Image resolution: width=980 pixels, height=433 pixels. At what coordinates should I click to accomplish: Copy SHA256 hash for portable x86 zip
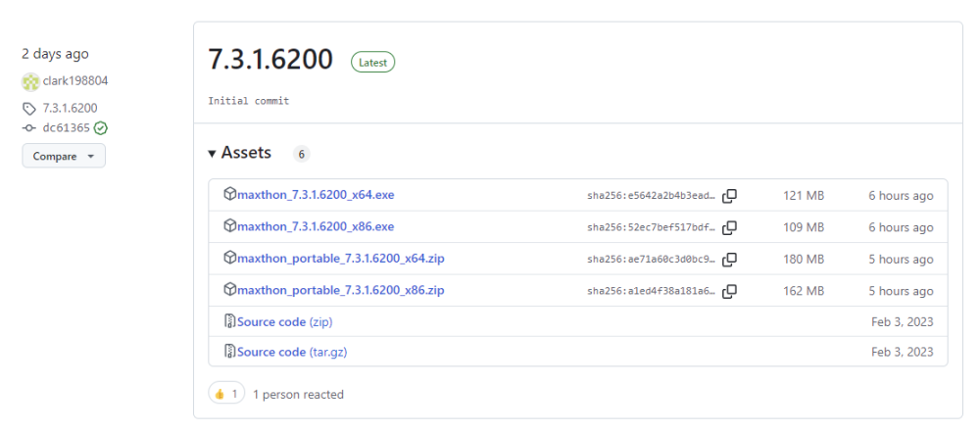tap(729, 291)
